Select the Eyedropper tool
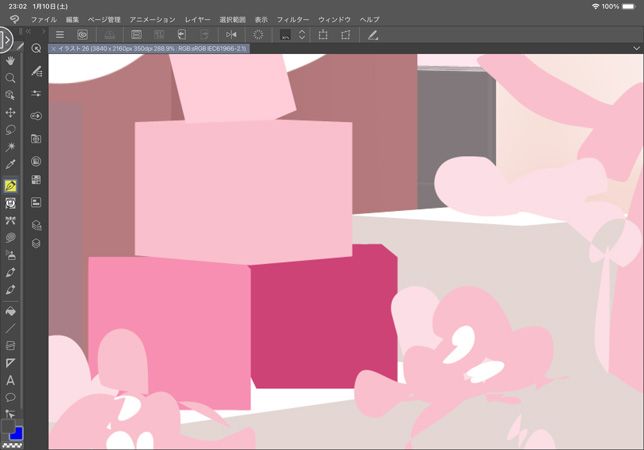Image resolution: width=644 pixels, height=450 pixels. pos(11,165)
